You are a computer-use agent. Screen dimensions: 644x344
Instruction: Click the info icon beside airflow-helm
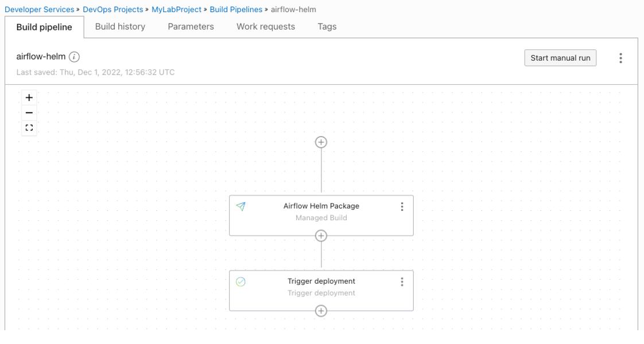[74, 57]
